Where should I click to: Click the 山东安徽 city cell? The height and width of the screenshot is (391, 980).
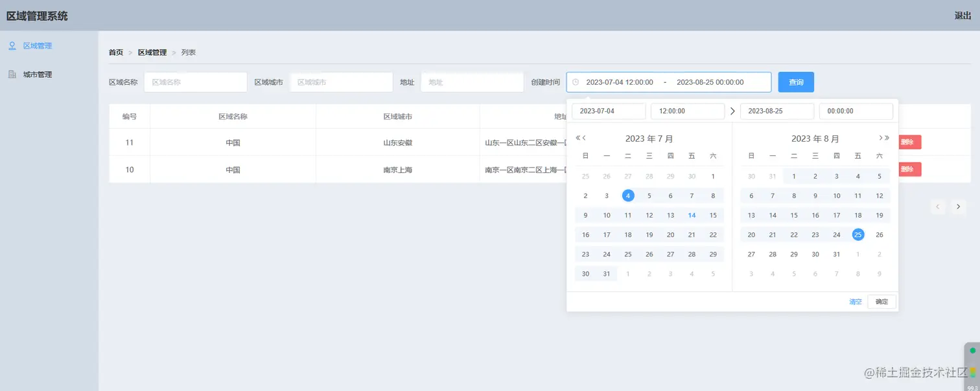click(398, 142)
